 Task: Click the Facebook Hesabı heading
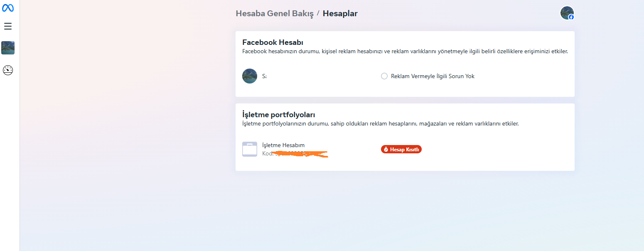tap(273, 42)
